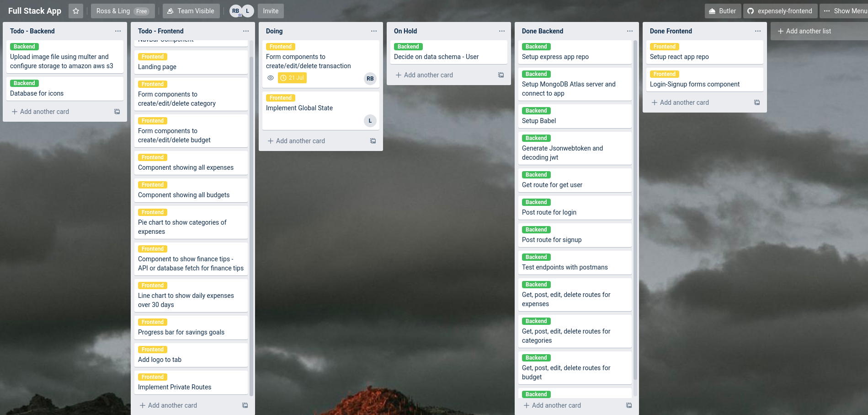Click RB avatar on the transaction form card
This screenshot has width=868, height=415.
coord(370,79)
